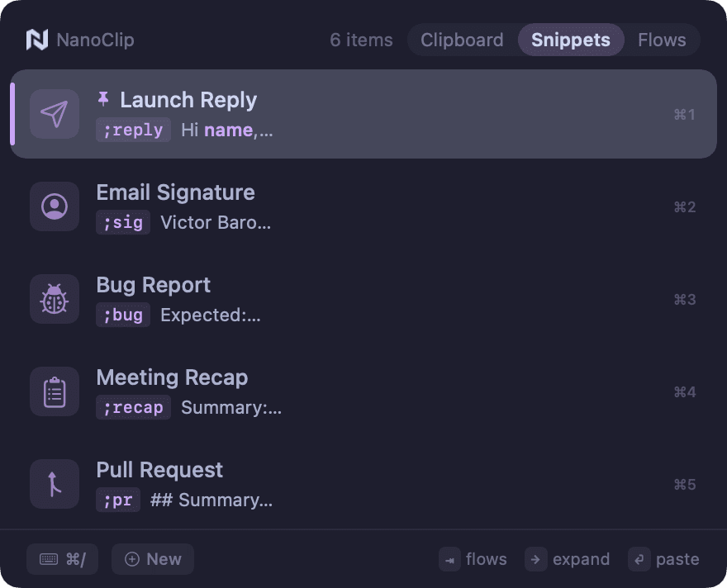
Task: Click the 'Expected:...' preview text
Action: tap(210, 315)
